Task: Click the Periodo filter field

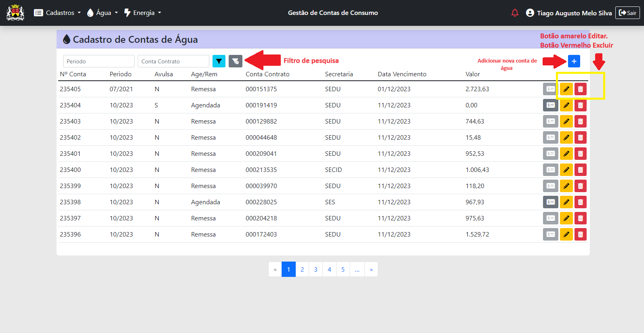Action: tap(99, 61)
